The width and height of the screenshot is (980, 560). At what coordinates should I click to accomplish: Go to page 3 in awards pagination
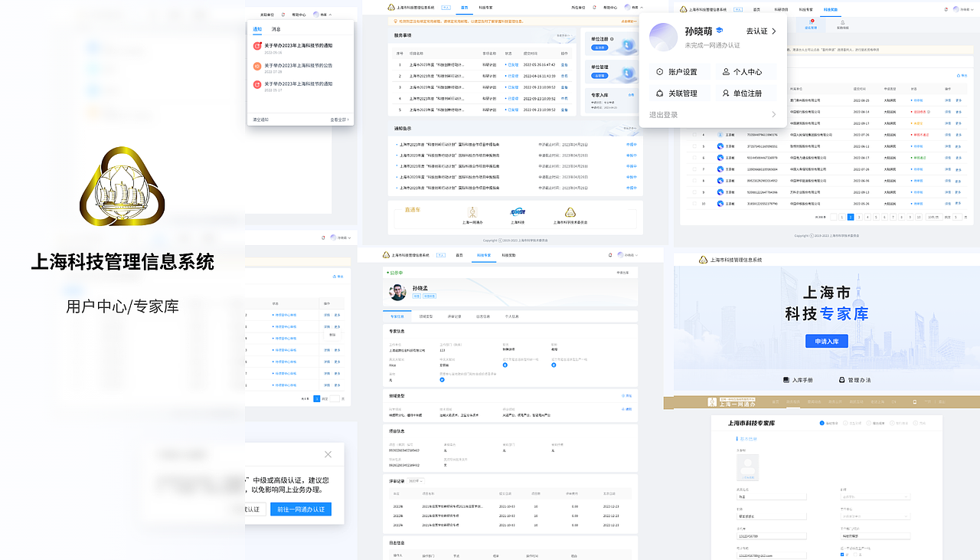859,218
